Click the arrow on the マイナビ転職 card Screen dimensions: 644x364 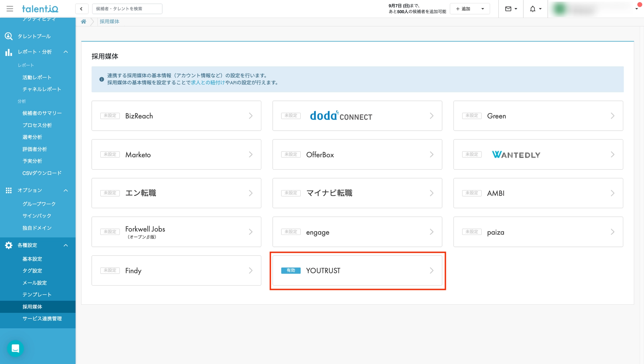pyautogui.click(x=432, y=193)
